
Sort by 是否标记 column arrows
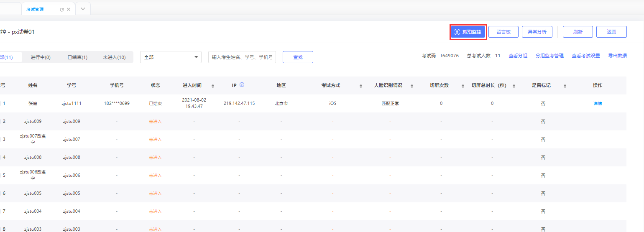tap(565, 86)
